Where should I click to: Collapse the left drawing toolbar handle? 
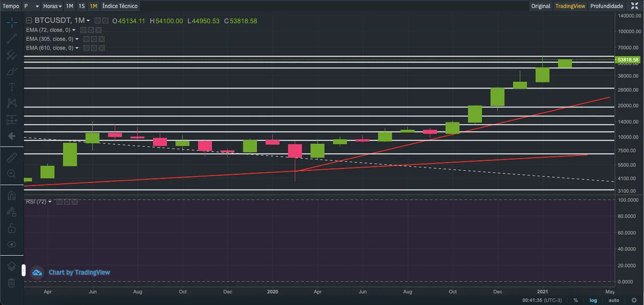23,270
